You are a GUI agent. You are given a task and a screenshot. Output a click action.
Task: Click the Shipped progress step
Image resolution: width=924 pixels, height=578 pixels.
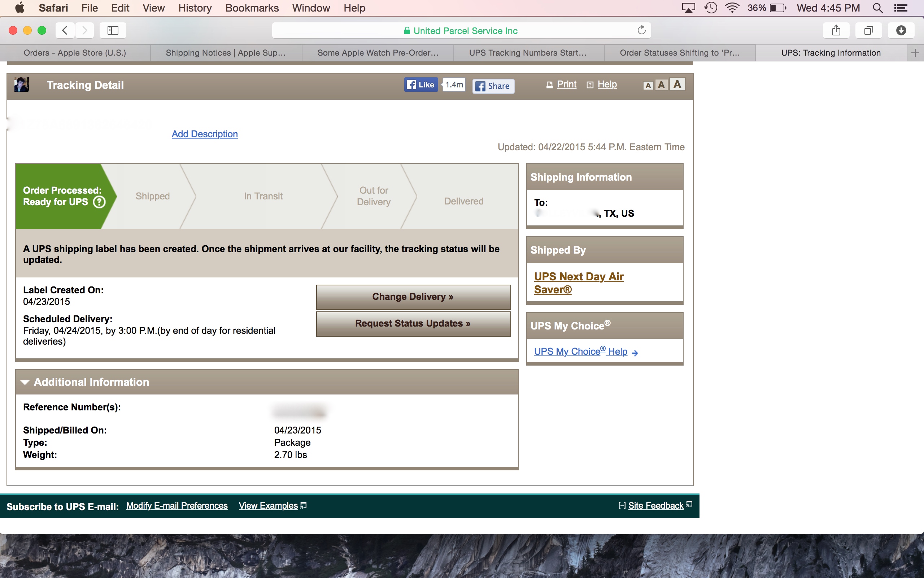click(152, 196)
